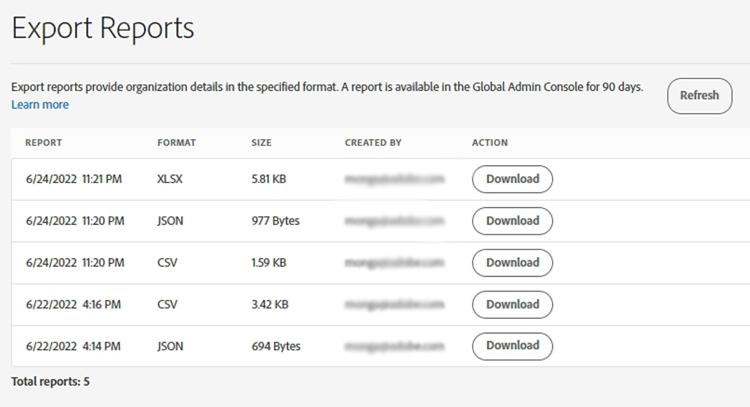Screen dimensions: 750x407
Task: Click the CREATED BY column header
Action: pyautogui.click(x=373, y=143)
